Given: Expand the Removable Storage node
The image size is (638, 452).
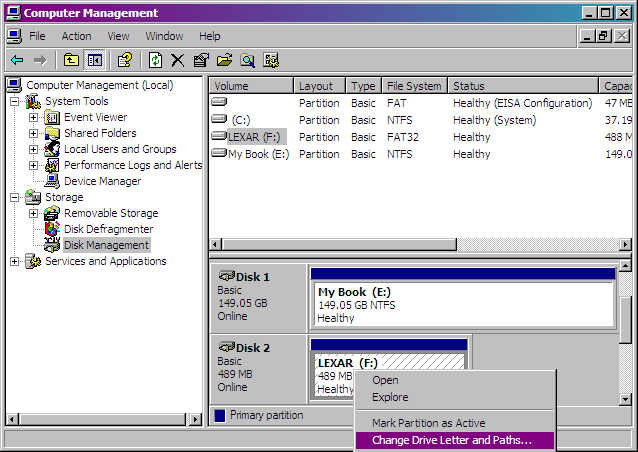Looking at the screenshot, I should 33,213.
